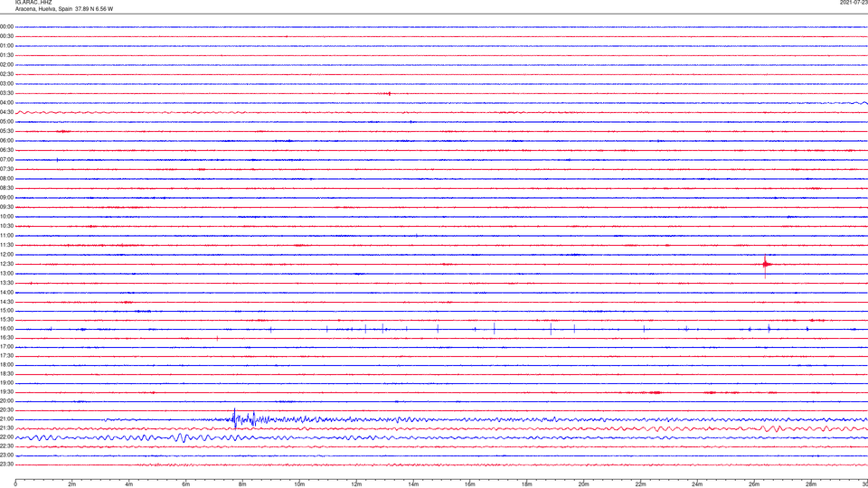Click the 26m axis tick label
This screenshot has width=868, height=488.
754,484
